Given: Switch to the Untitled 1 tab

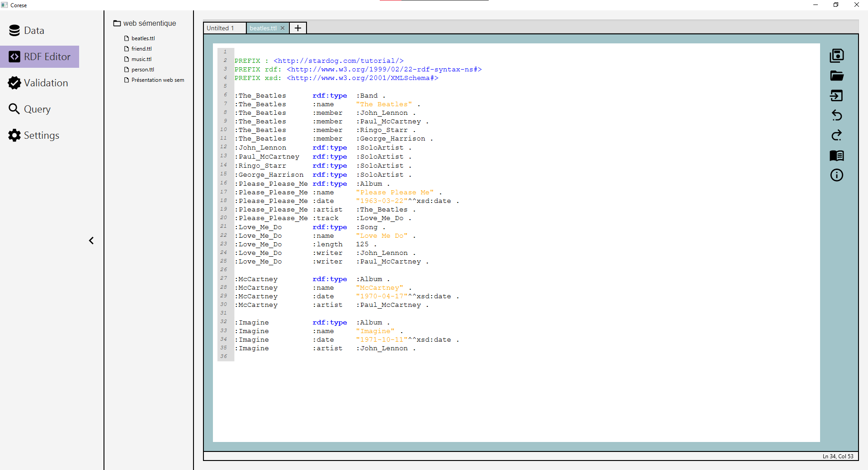Looking at the screenshot, I should (221, 28).
